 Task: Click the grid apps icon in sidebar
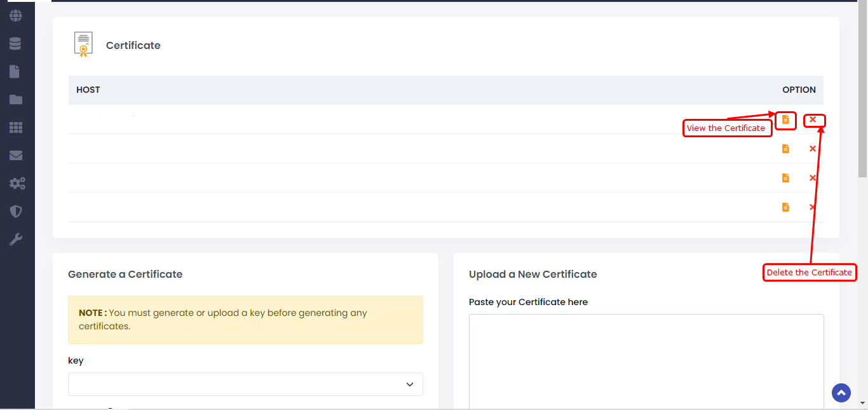[x=16, y=128]
